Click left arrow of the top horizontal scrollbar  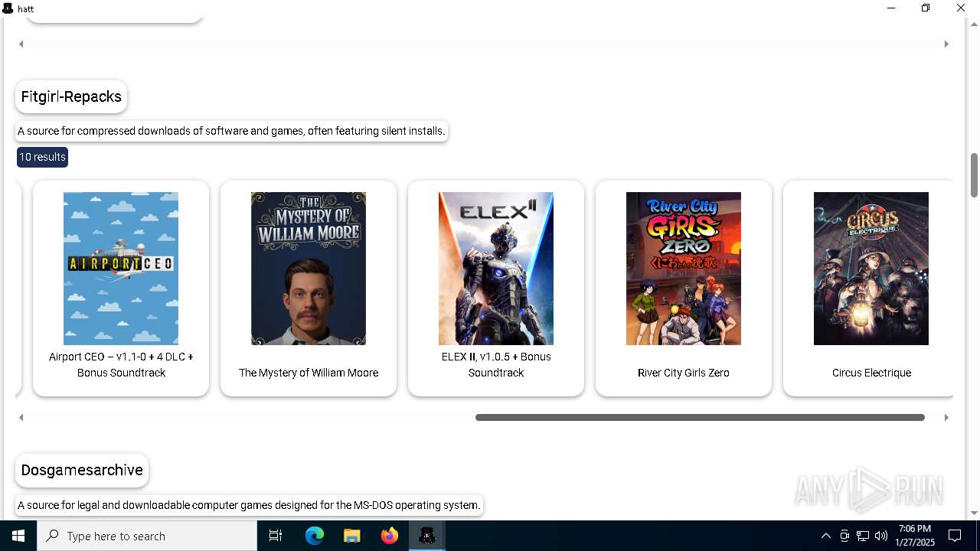coord(21,44)
